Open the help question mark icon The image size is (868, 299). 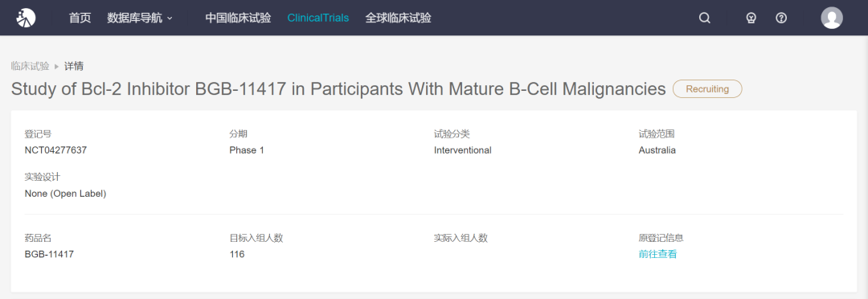coord(781,18)
